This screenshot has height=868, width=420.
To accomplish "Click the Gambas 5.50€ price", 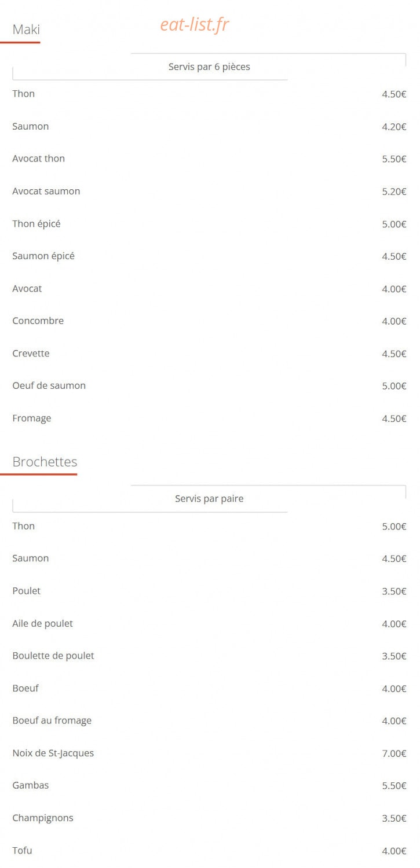I will point(394,786).
